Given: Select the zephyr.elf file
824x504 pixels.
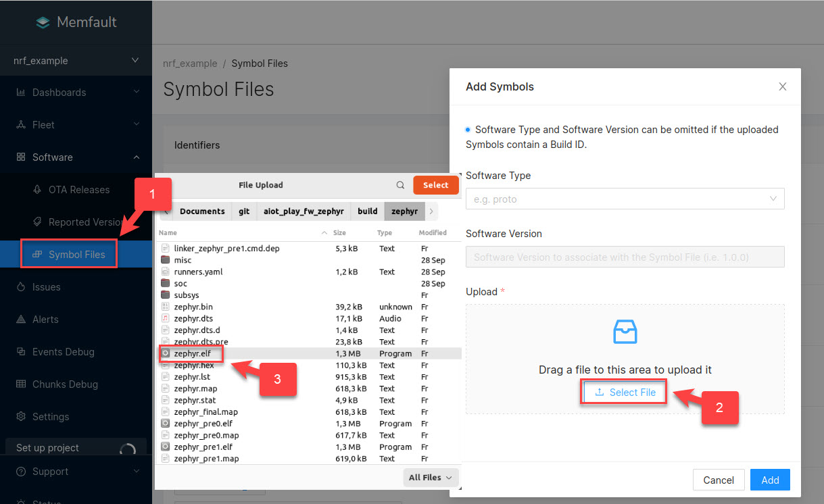Looking at the screenshot, I should pyautogui.click(x=309, y=353).
